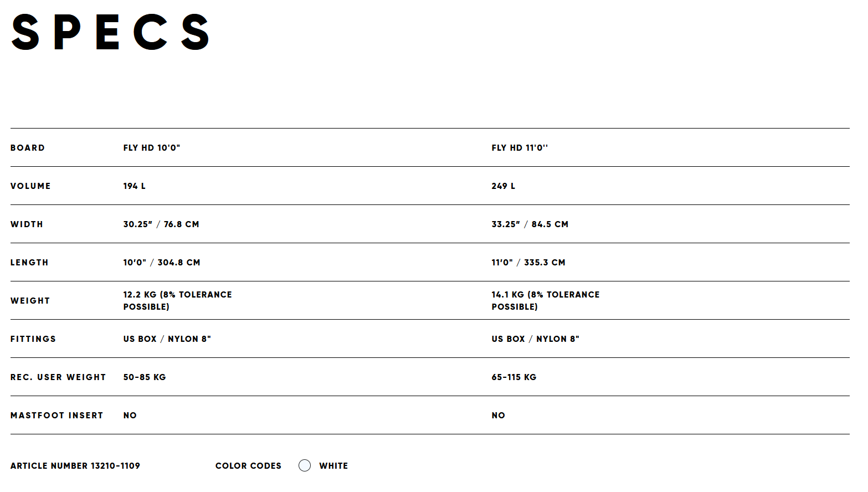Click the 12.2 KG weight value

(178, 301)
